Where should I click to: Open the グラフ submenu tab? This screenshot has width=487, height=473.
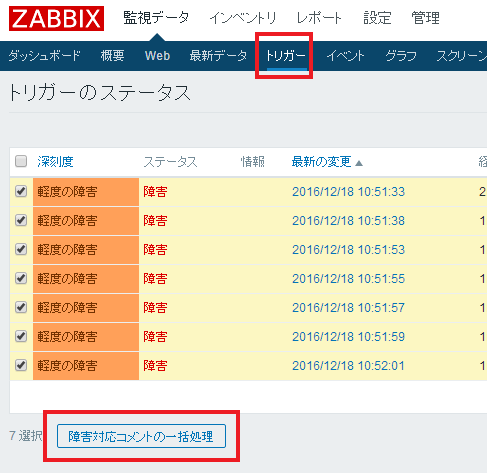point(401,56)
